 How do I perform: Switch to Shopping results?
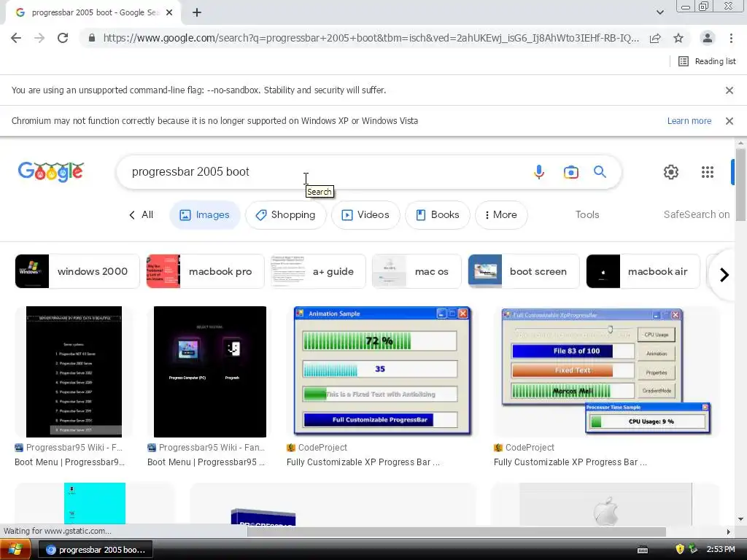pos(285,215)
